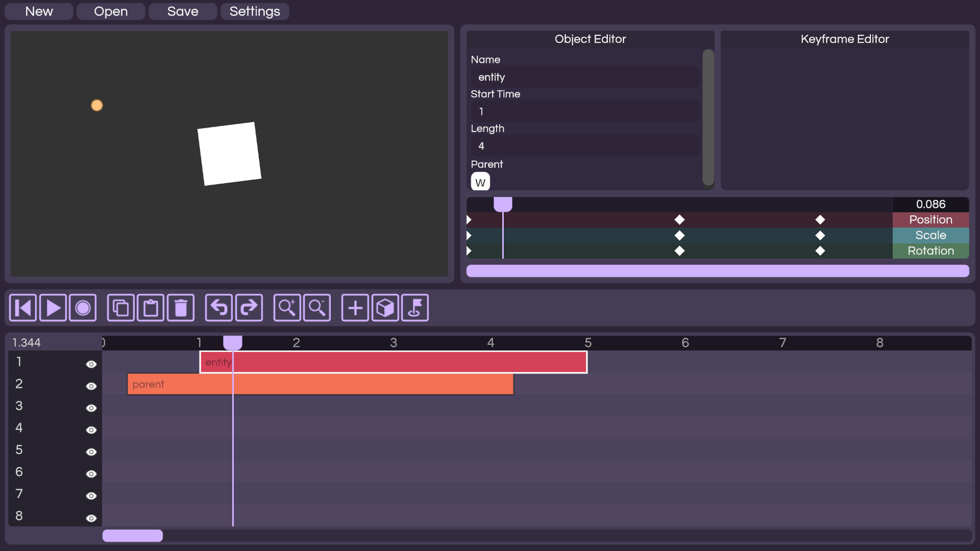Expand the Rotation keyframe track triangle
Screen dimensions: 980x551
[469, 251]
